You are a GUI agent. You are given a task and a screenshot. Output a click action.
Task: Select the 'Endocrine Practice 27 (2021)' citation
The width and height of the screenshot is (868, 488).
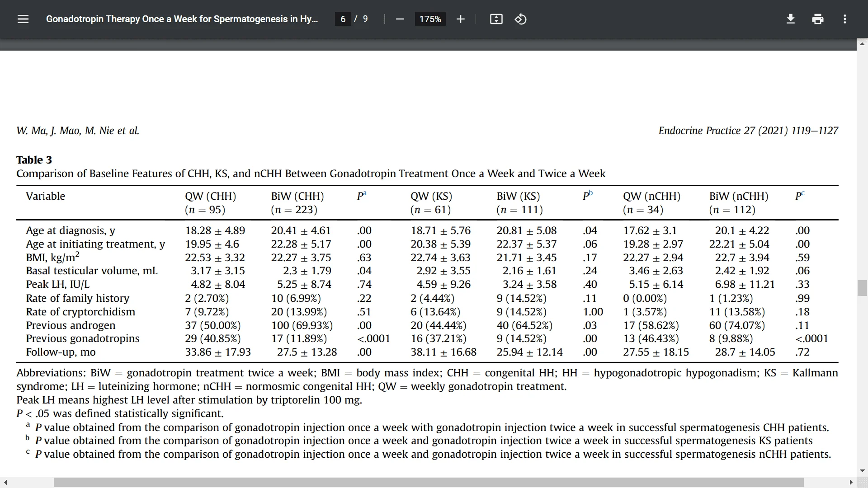(722, 131)
